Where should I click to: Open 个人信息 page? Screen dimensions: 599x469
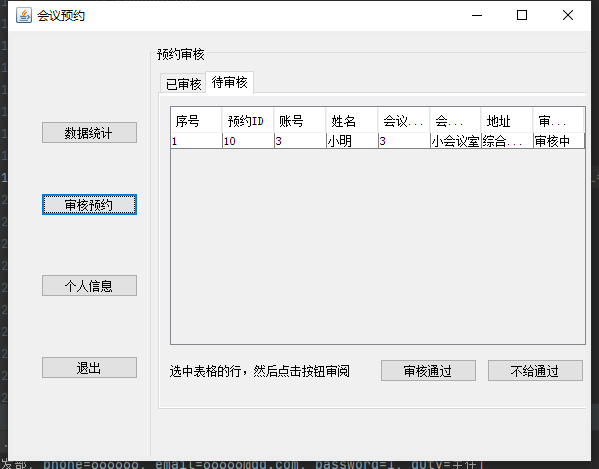point(89,285)
